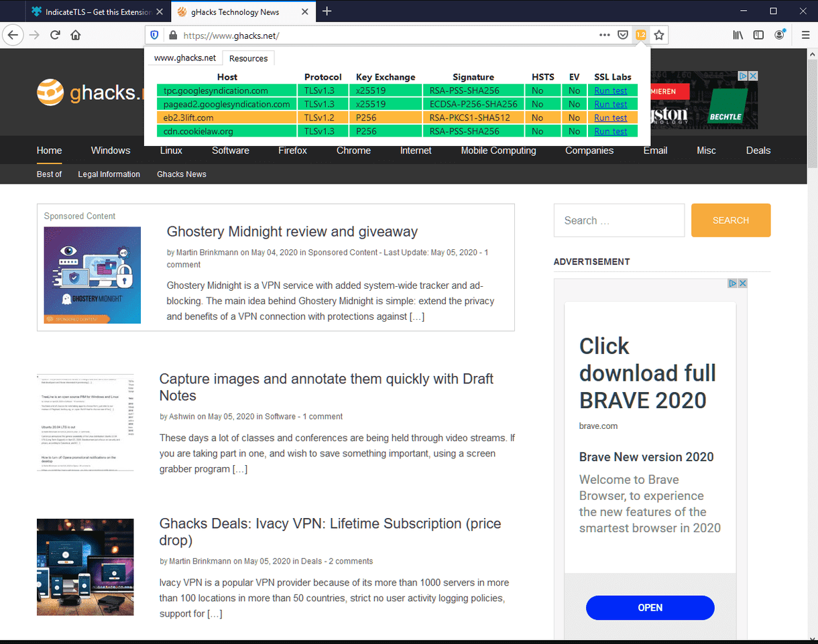Open the Windows navigation item

tap(111, 150)
